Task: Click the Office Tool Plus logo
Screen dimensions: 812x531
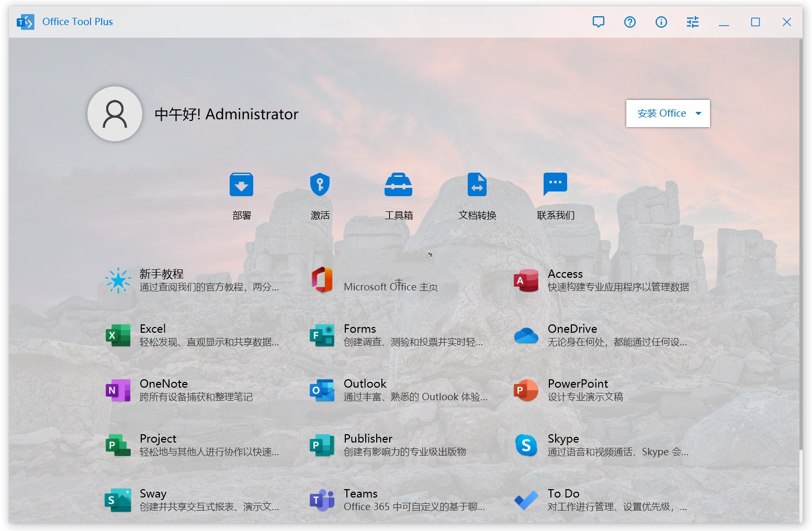Action: 25,22
